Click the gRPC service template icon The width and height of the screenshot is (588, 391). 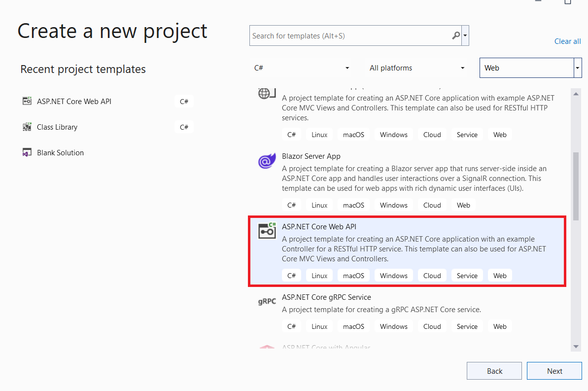[266, 301]
